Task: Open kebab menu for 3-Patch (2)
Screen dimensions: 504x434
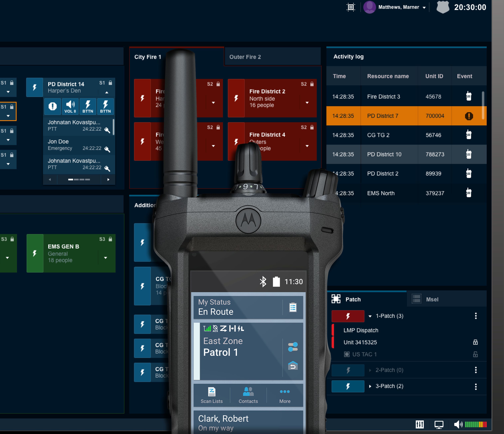Action: tap(476, 386)
